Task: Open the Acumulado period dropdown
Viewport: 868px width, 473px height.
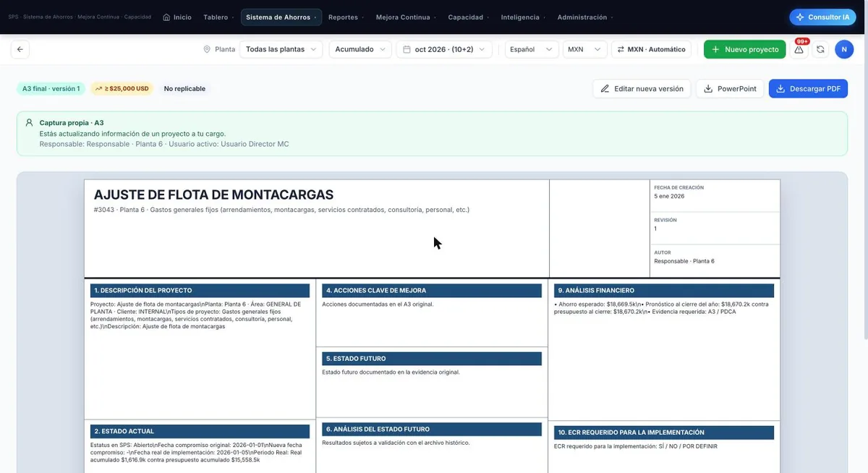Action: tap(360, 49)
